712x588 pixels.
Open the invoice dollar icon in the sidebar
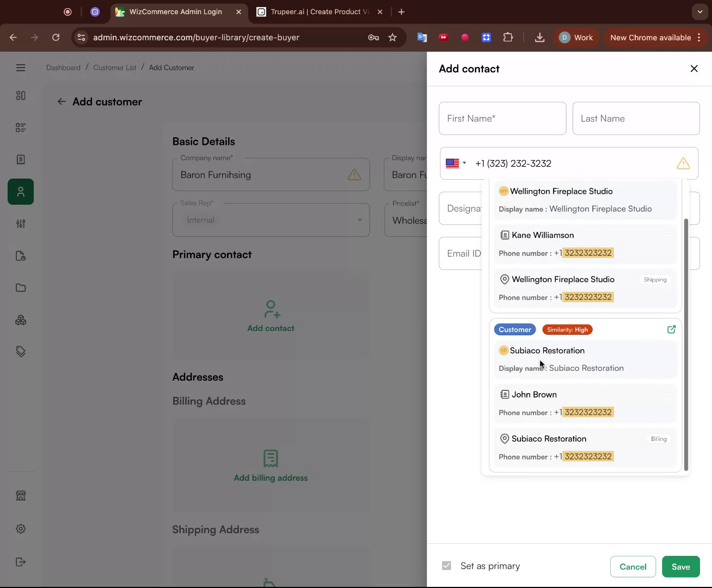click(x=21, y=160)
